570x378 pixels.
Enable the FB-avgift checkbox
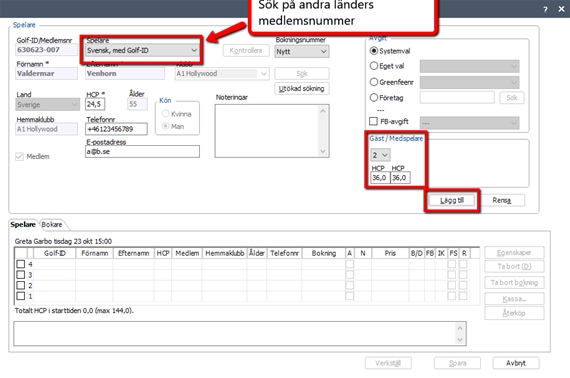click(373, 121)
